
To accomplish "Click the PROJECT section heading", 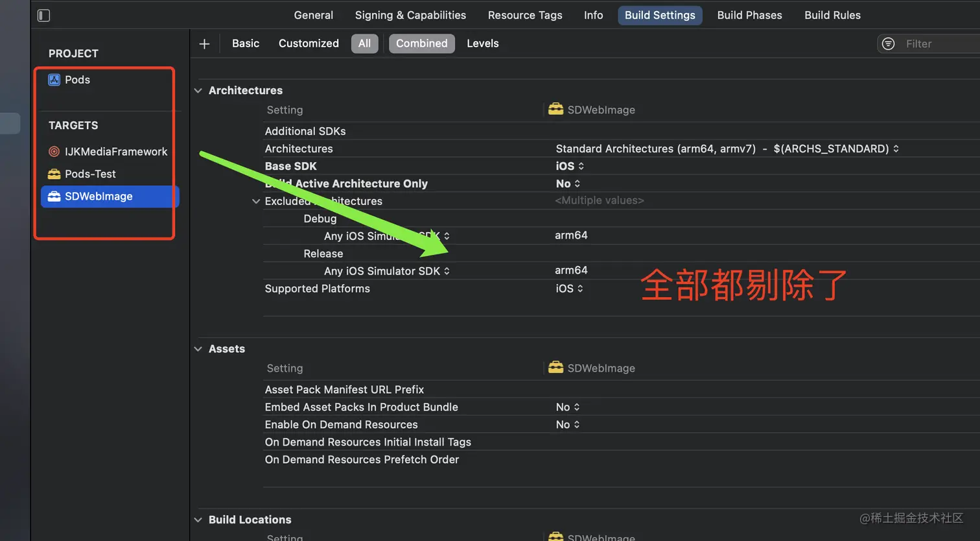I will point(73,53).
